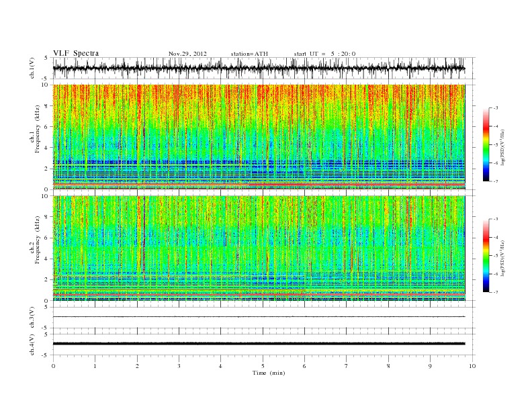Click the "3" tick label on time axis

[x=179, y=366]
